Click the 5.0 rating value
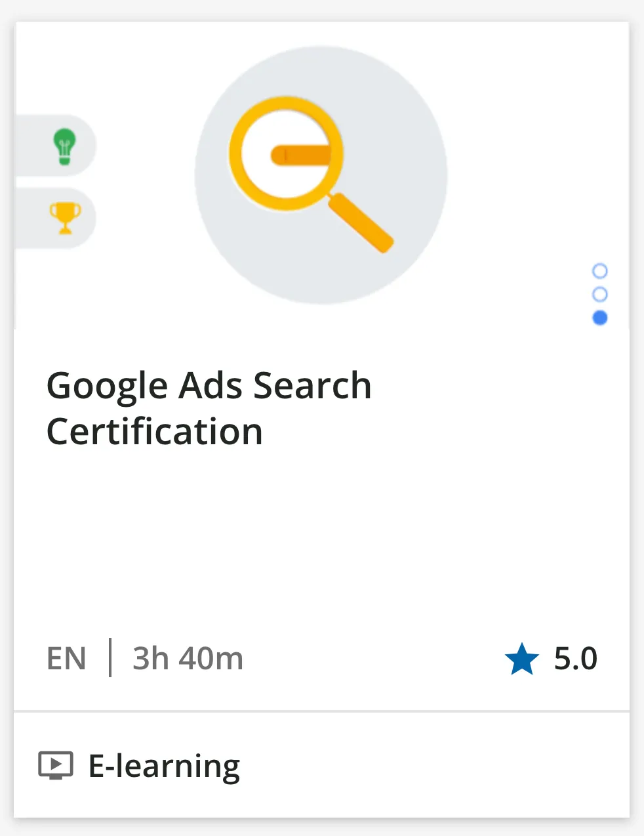This screenshot has width=644, height=836. point(575,658)
